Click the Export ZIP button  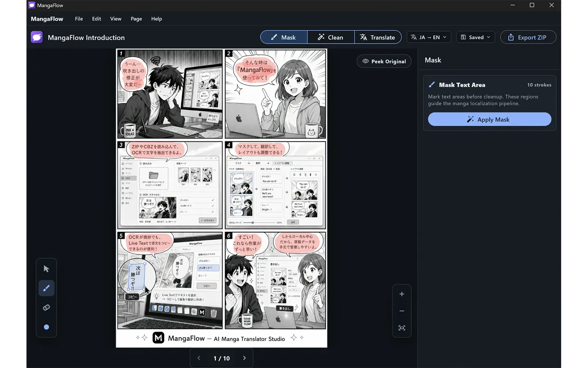coord(528,37)
